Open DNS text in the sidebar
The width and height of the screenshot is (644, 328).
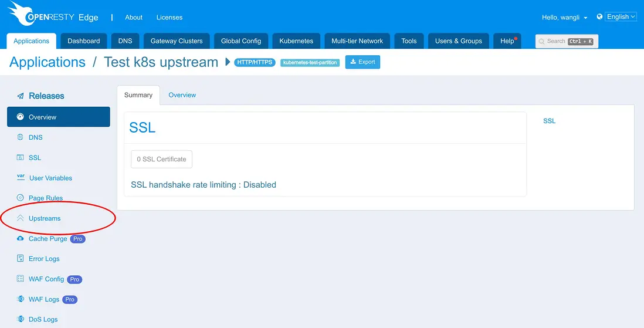pos(35,137)
